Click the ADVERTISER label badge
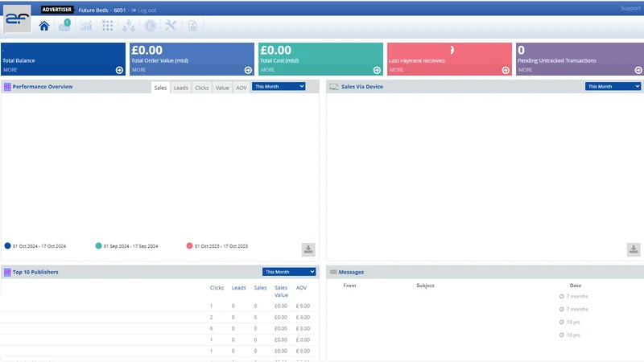The width and height of the screenshot is (644, 362). tap(56, 10)
